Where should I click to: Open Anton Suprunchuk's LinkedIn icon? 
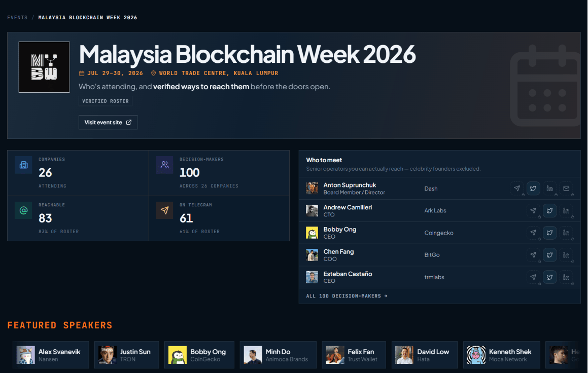(x=550, y=189)
